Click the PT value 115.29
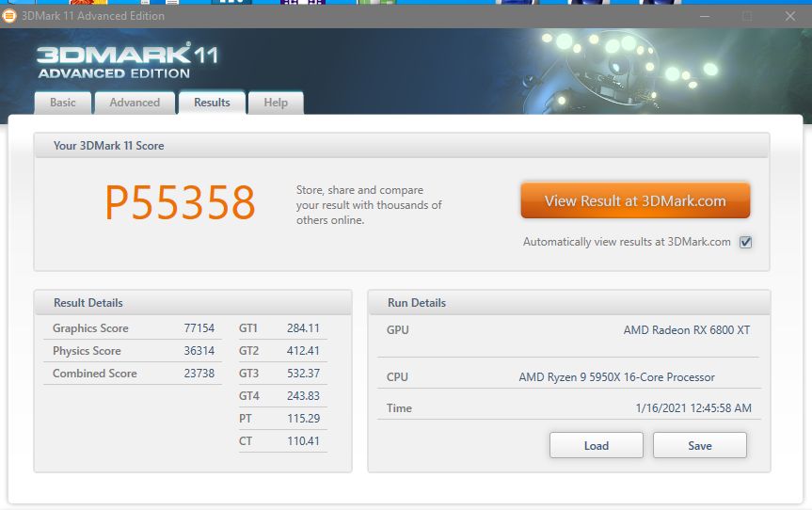The height and width of the screenshot is (510, 812). 304,419
